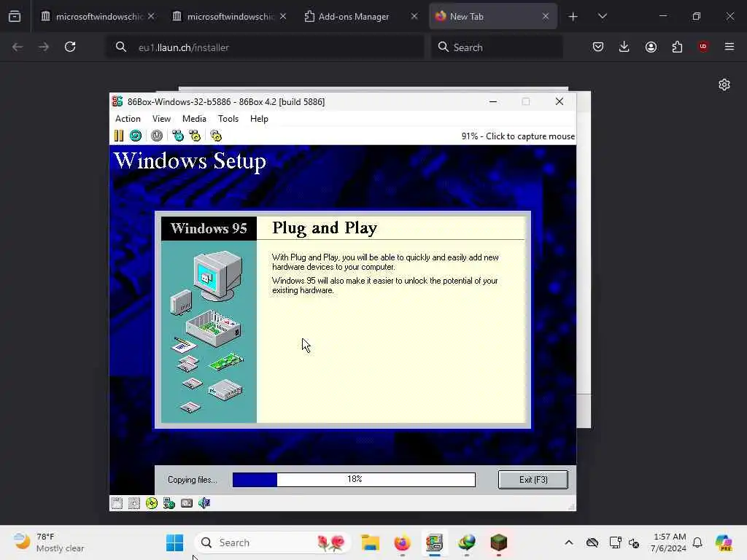Viewport: 747px width, 560px height.
Task: Click the CD-ROM disc status icon
Action: 152,503
